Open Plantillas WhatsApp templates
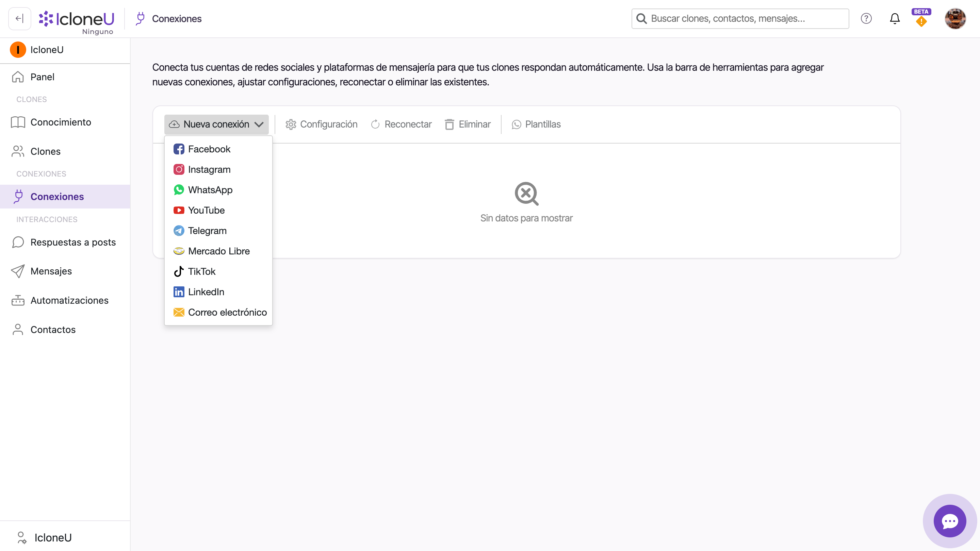The width and height of the screenshot is (980, 551). (x=536, y=124)
